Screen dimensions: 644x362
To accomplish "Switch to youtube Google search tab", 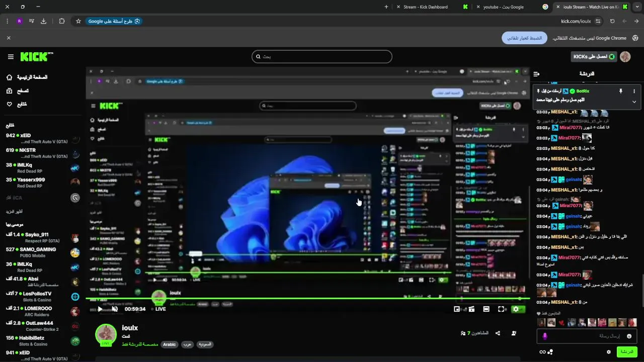I will [511, 7].
